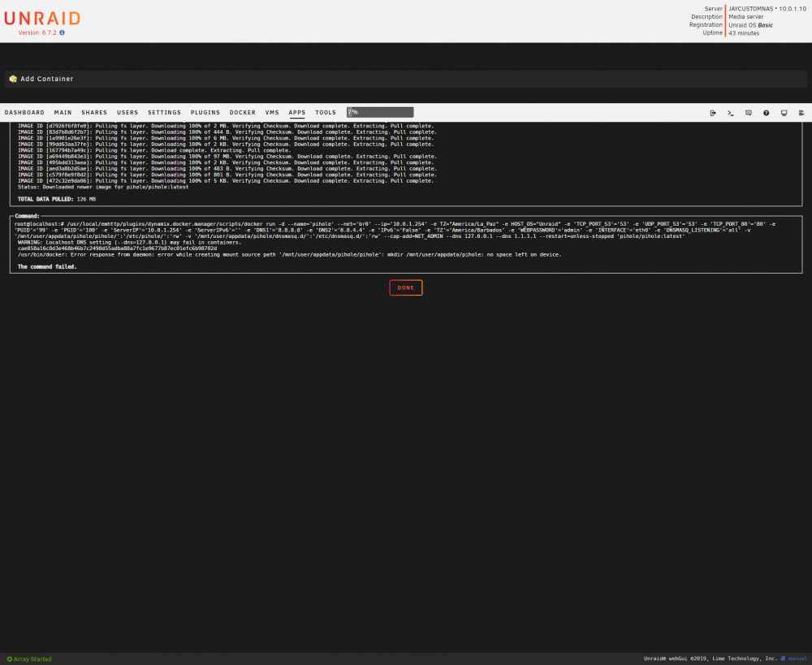Click the IMAGE ID 472c32e9da06 log line
Viewport: 812px width, 665px height.
226,181
